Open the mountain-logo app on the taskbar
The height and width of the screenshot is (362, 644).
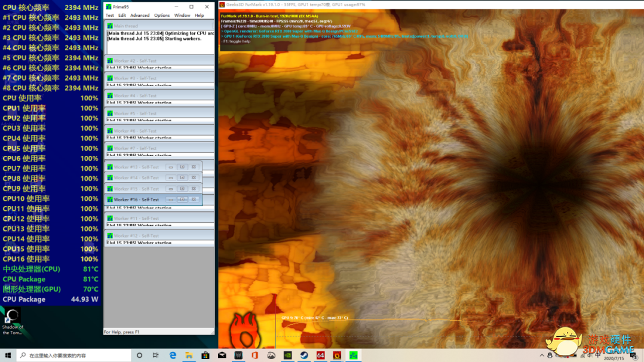271,355
